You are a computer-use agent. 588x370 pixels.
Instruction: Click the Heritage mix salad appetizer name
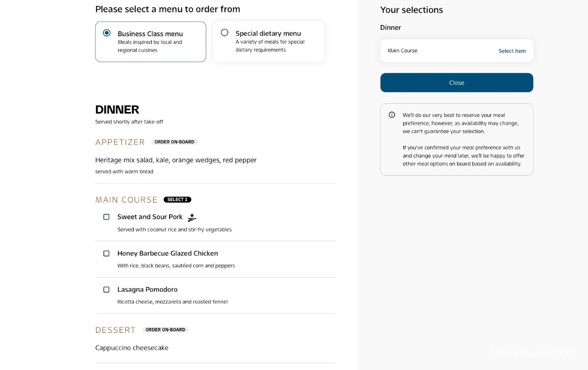[x=175, y=160]
